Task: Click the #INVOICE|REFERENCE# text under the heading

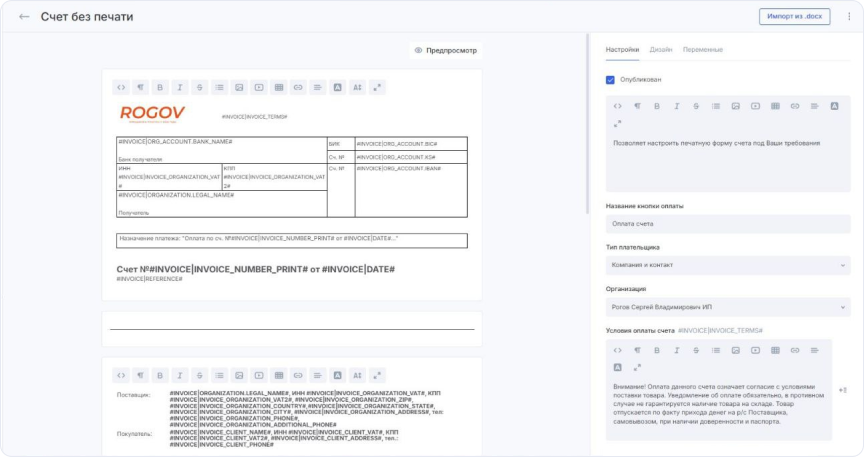Action: coord(149,279)
